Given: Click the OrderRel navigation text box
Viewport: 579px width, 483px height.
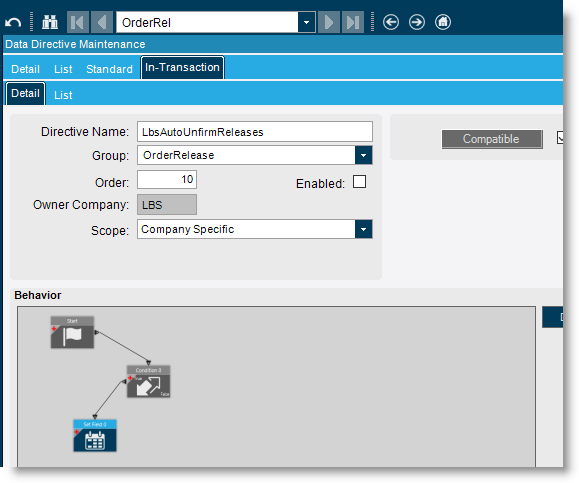Looking at the screenshot, I should [207, 22].
